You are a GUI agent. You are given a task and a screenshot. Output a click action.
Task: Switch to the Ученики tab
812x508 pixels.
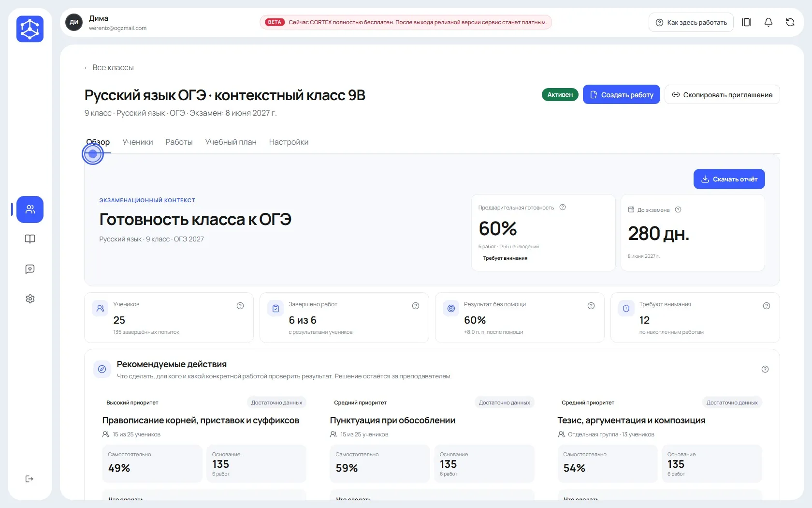138,142
